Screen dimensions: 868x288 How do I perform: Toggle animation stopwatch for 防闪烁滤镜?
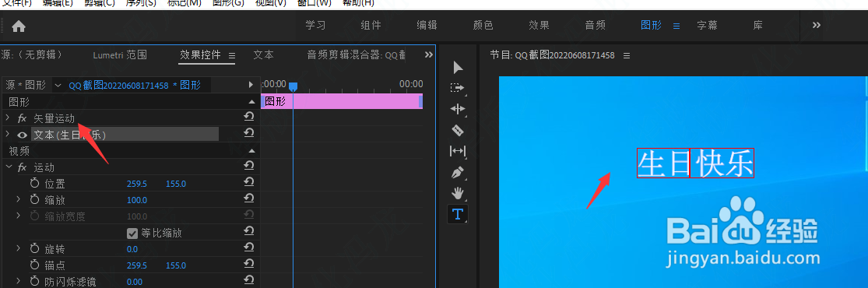(x=35, y=281)
